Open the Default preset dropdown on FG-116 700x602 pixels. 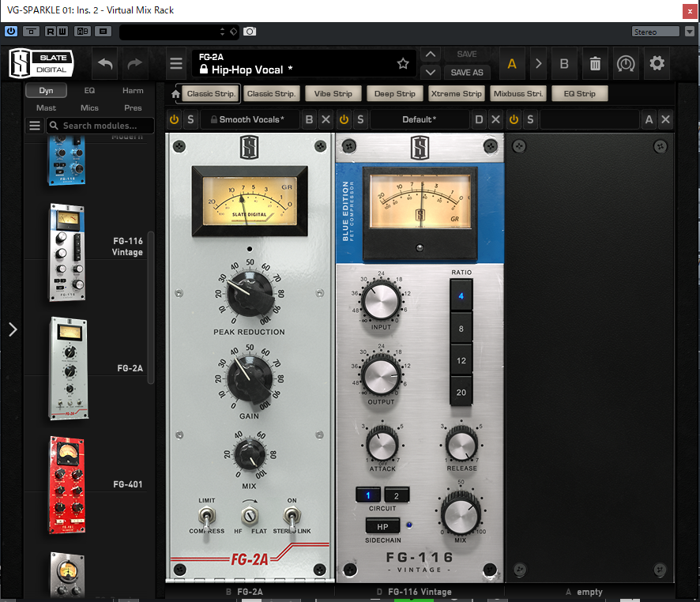[x=420, y=119]
